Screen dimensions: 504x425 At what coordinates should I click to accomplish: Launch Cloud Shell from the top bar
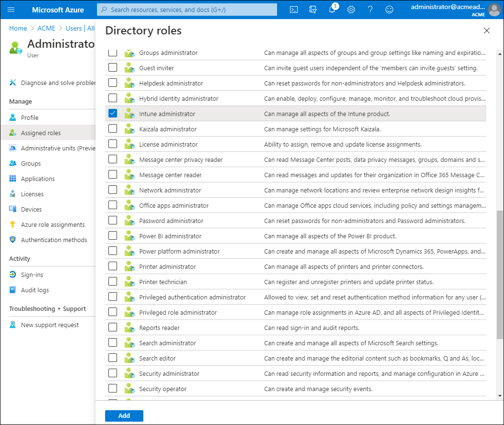pyautogui.click(x=294, y=10)
